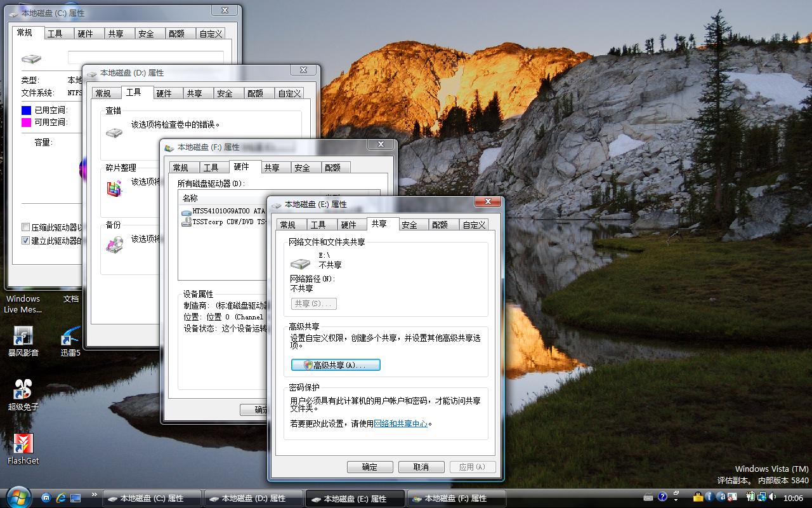812x508 pixels.
Task: Click the 应用(A) button in E: properties
Action: pos(473,467)
